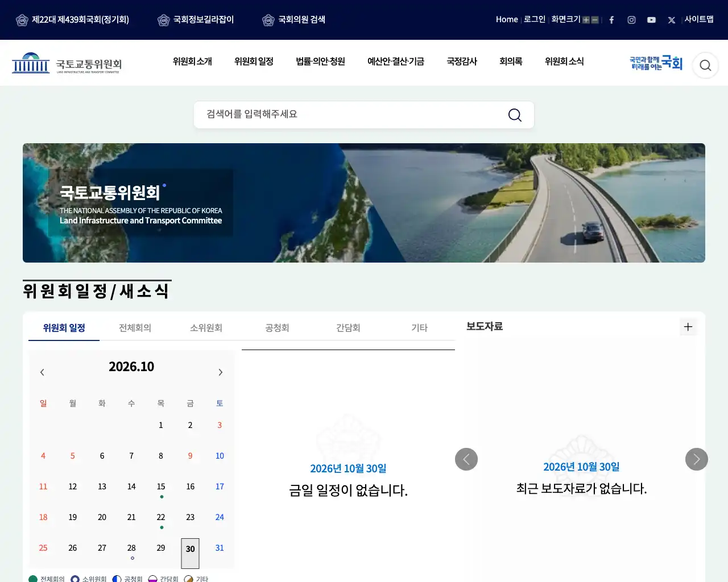728x582 pixels.
Task: Select October 15 on the calendar
Action: tap(161, 487)
